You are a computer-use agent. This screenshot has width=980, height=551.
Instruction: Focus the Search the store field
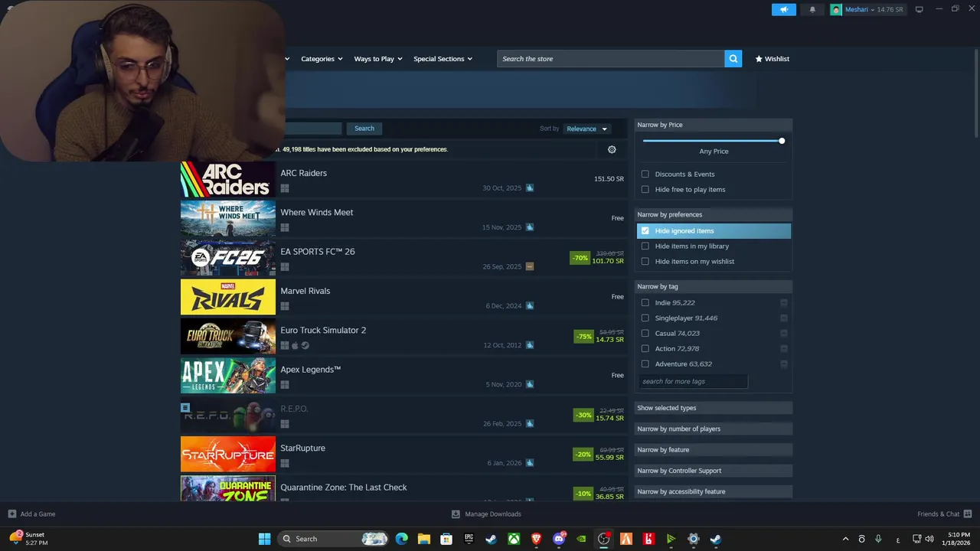[611, 59]
